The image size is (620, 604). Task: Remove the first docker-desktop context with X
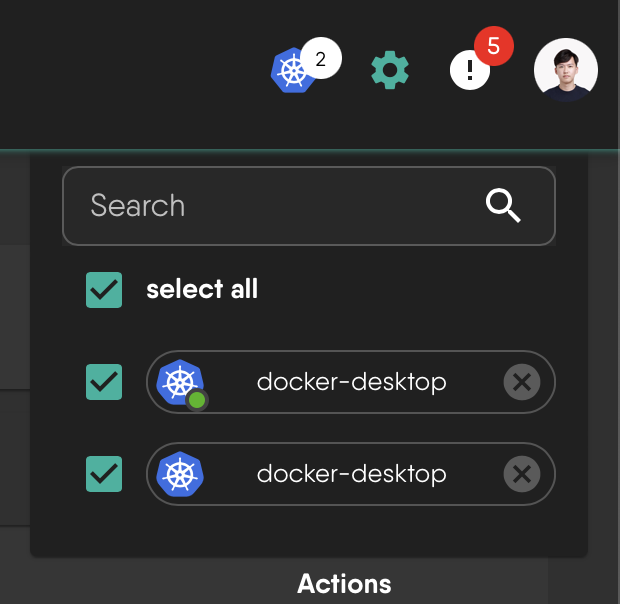(x=521, y=381)
